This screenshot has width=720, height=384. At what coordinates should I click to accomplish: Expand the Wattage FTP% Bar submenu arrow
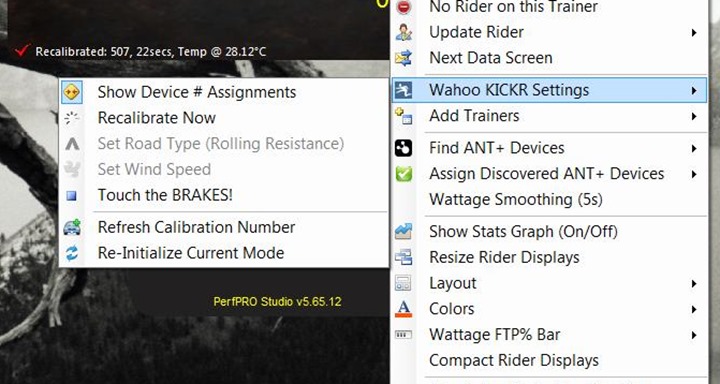coord(694,335)
